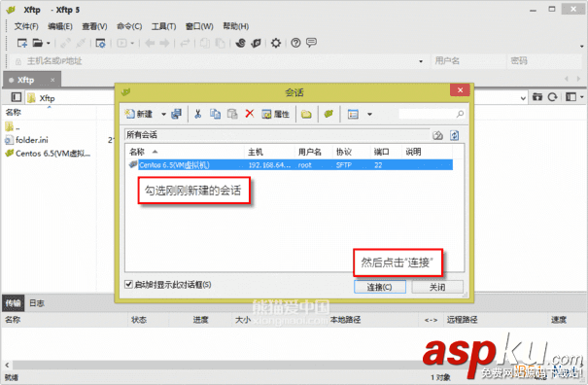Open session properties icon in main toolbar
This screenshot has height=385, width=588.
[x=100, y=43]
